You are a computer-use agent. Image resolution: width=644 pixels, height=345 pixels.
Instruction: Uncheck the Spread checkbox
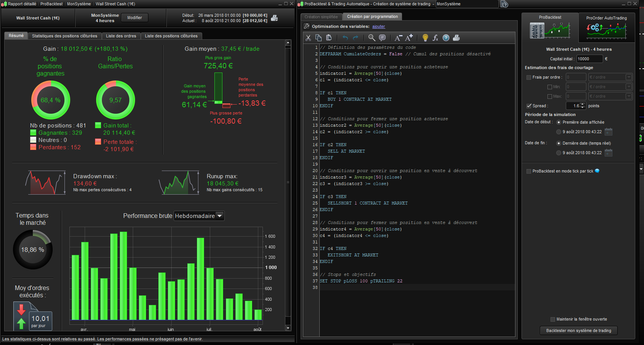pyautogui.click(x=529, y=106)
